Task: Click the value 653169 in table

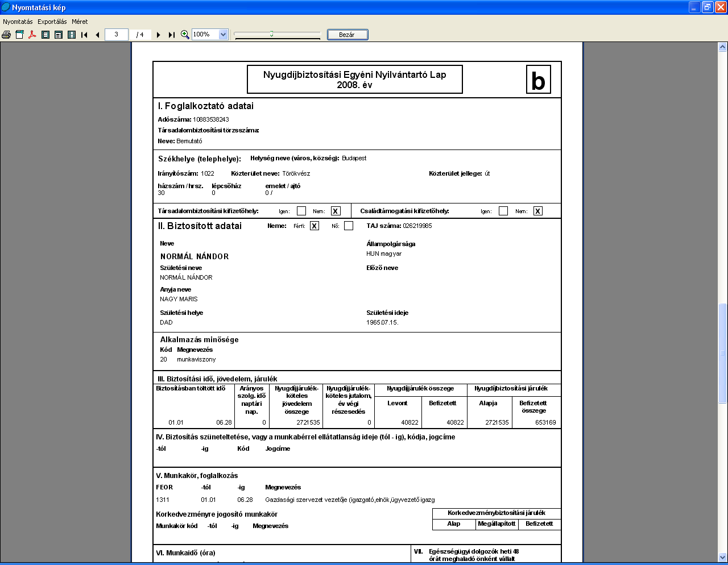Action: click(x=545, y=422)
